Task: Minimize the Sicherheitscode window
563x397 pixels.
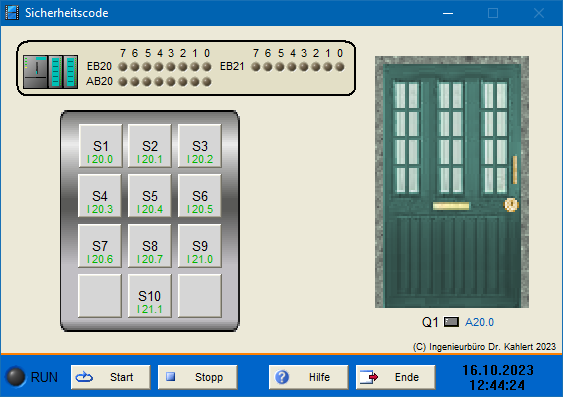Action: [x=448, y=13]
